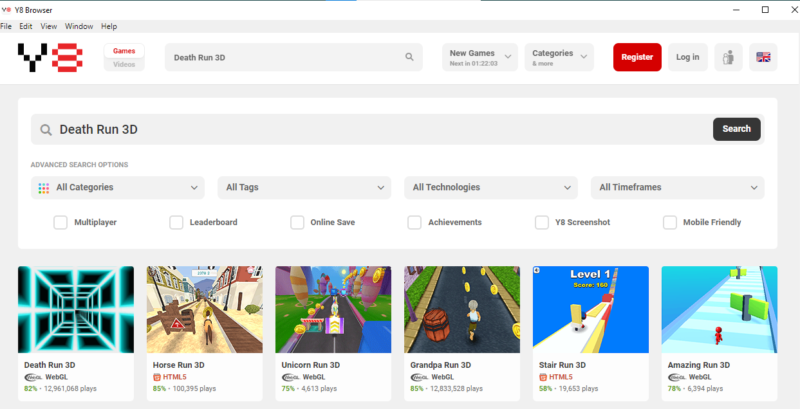The image size is (800, 409).
Task: Switch to the Games tab
Action: 124,50
